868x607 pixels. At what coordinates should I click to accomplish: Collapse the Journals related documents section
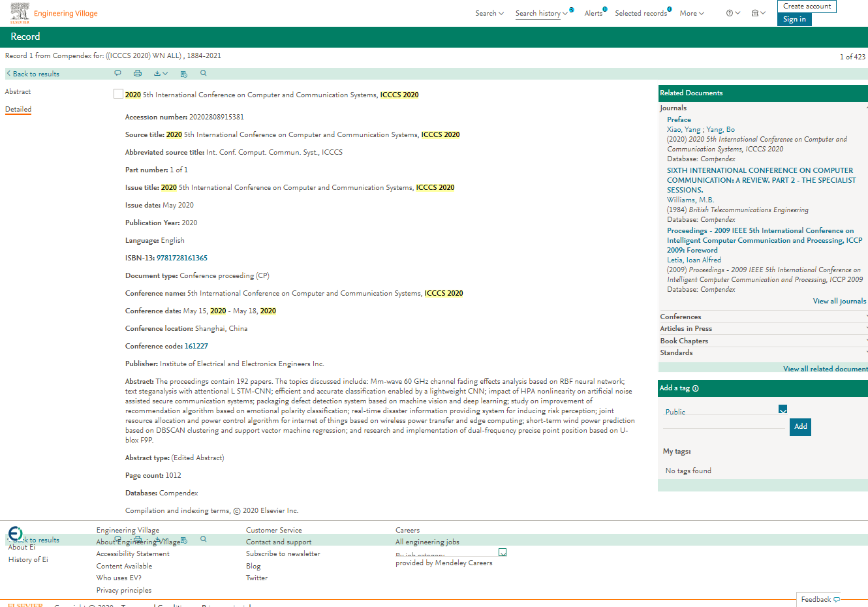pyautogui.click(x=763, y=108)
